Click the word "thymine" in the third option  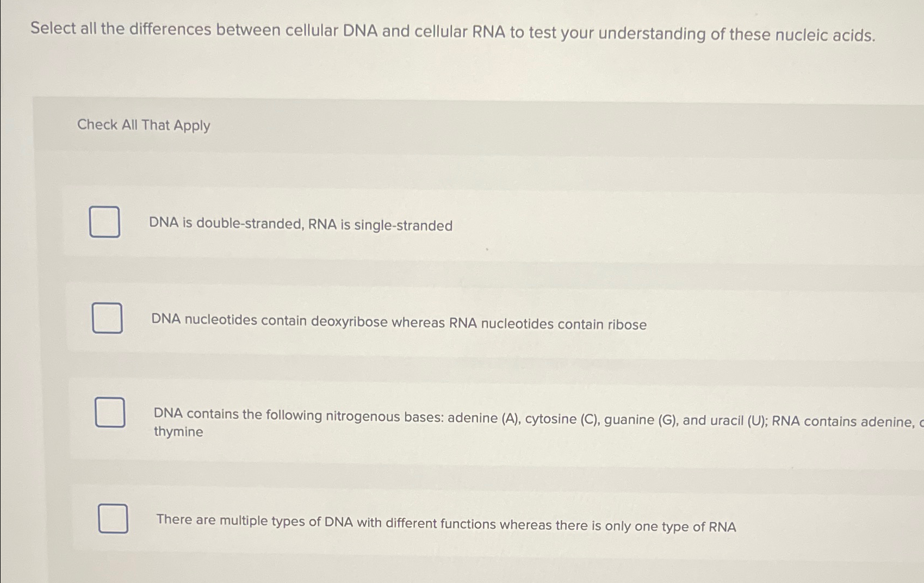tap(178, 431)
